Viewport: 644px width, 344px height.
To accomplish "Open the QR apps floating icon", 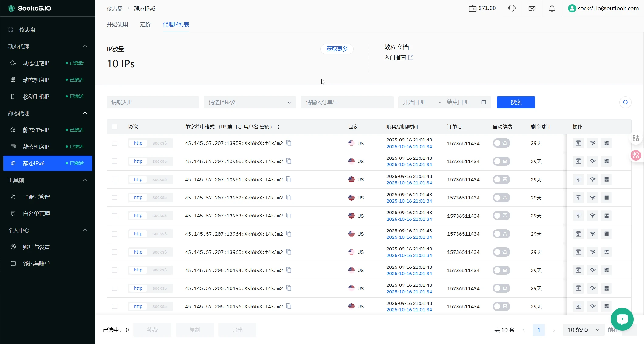I will coord(636,138).
